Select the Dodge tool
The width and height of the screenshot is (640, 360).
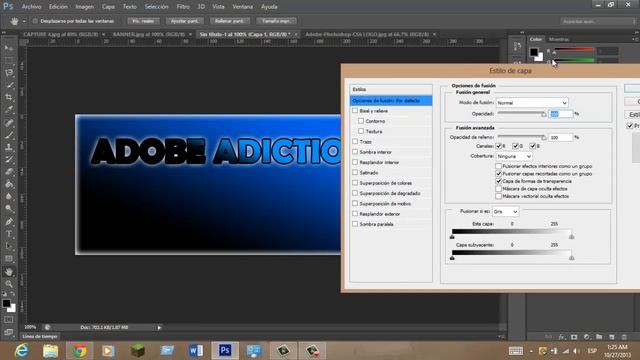[9, 209]
